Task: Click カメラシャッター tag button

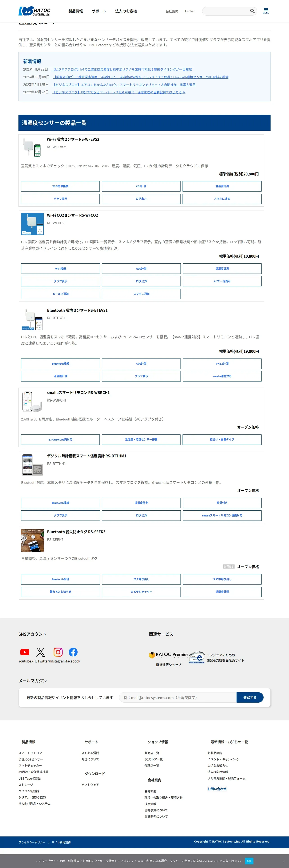Action: click(x=141, y=592)
